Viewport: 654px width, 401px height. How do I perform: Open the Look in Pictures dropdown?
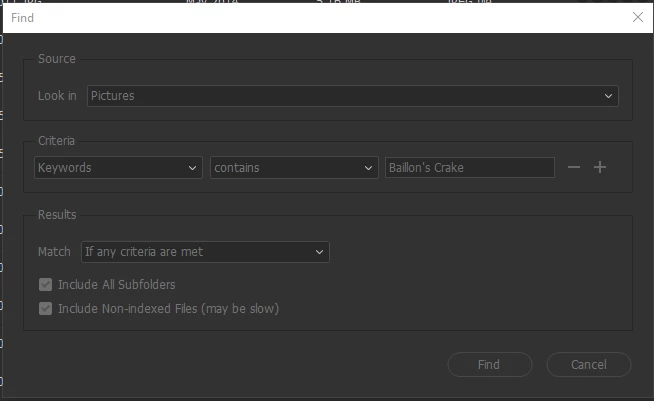pyautogui.click(x=352, y=96)
